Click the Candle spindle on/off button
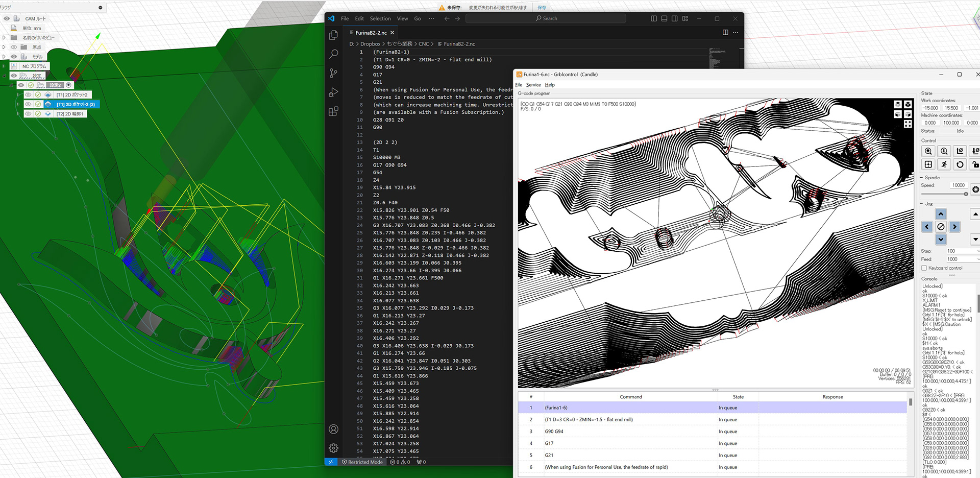This screenshot has width=980, height=478. pyautogui.click(x=975, y=189)
